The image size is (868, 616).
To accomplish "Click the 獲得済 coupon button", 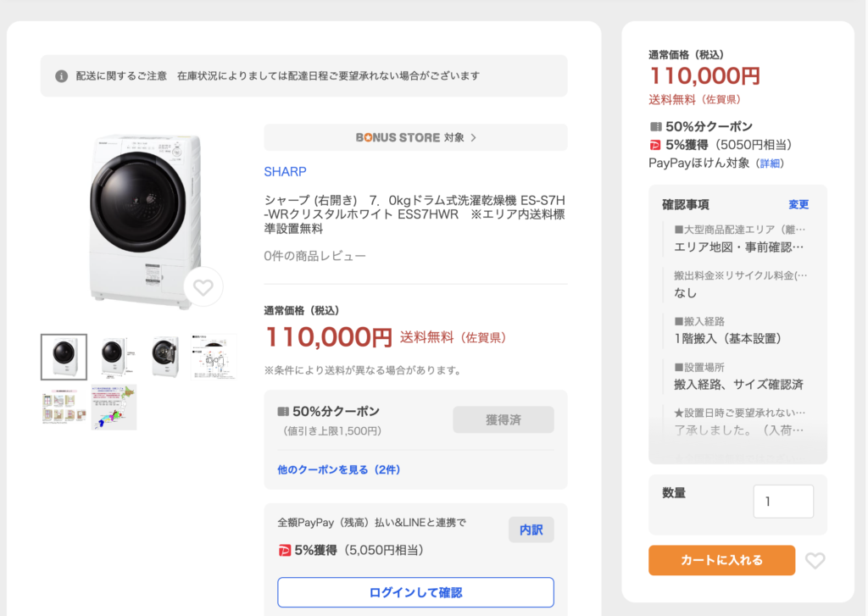I will click(504, 419).
